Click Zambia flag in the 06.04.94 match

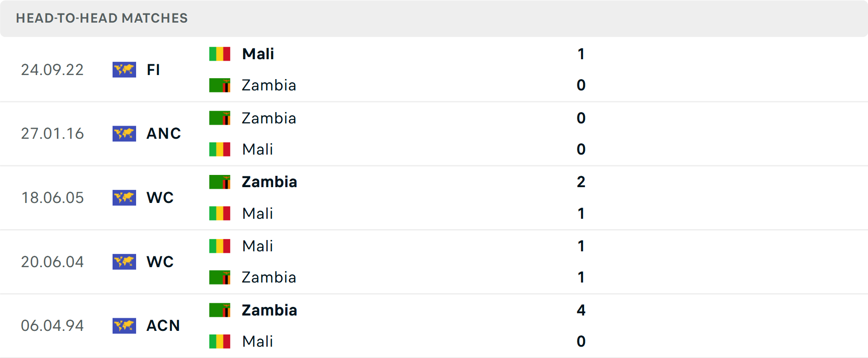point(220,310)
